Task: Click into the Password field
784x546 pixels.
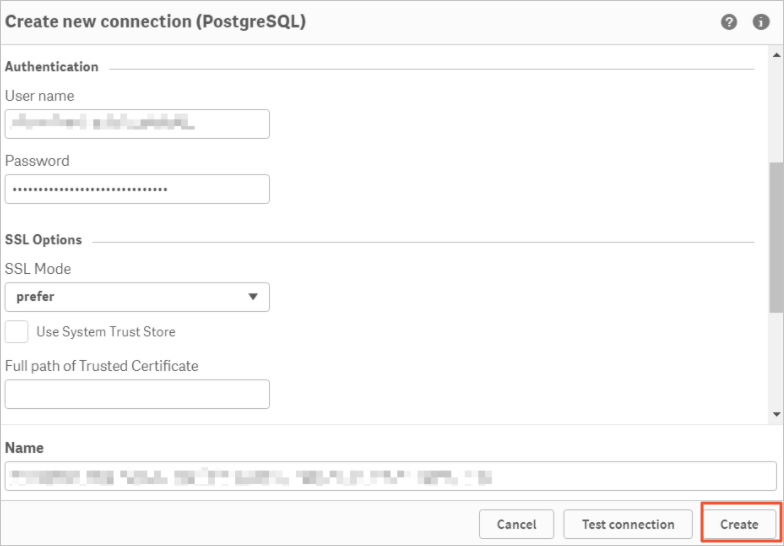Action: (137, 189)
